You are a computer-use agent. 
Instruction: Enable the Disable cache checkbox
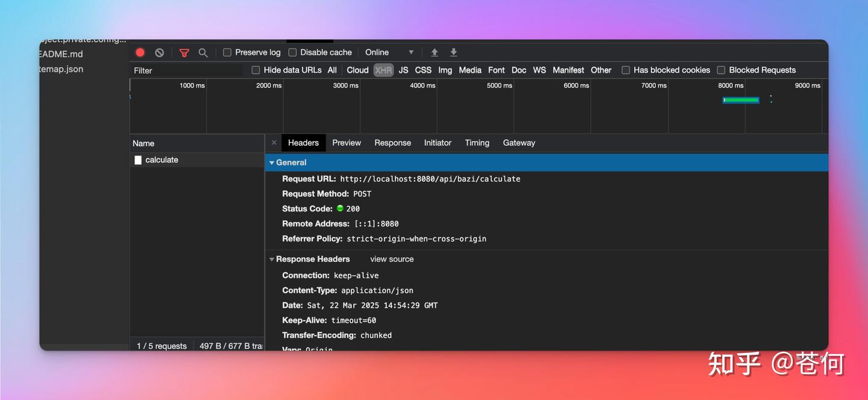pyautogui.click(x=292, y=52)
